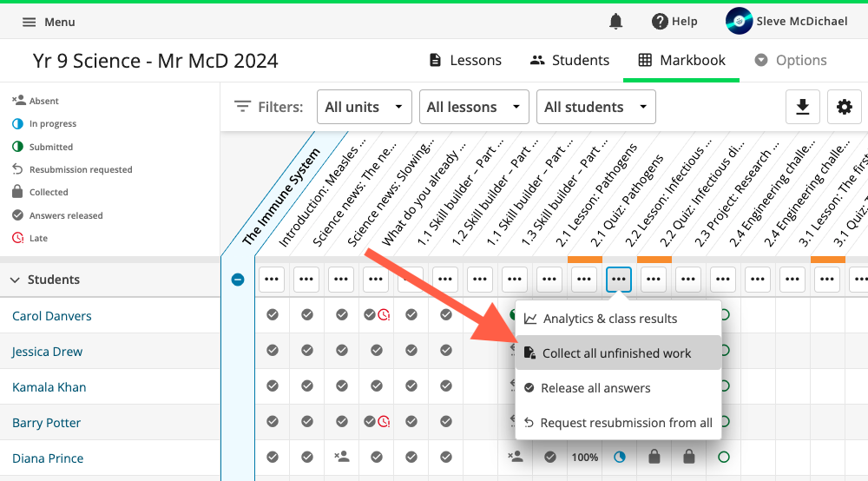This screenshot has width=868, height=481.
Task: Switch to the Lessons tab
Action: 465,60
